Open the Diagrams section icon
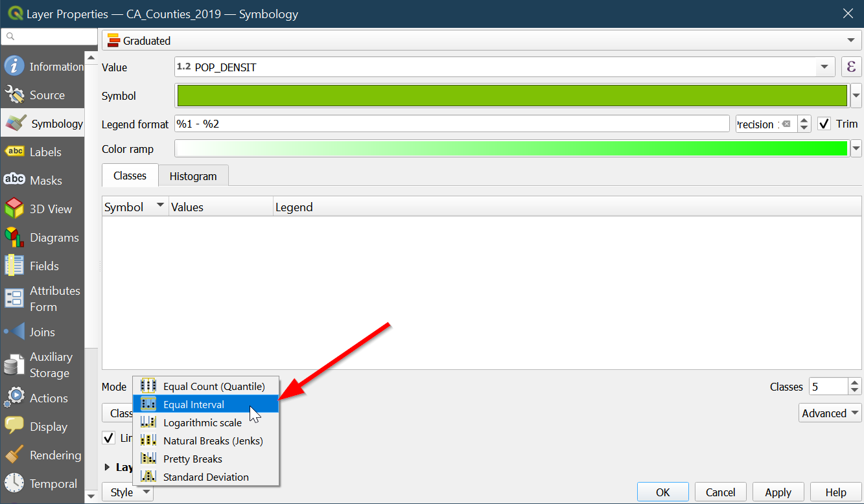Screen dimensions: 864x504 (x=14, y=238)
